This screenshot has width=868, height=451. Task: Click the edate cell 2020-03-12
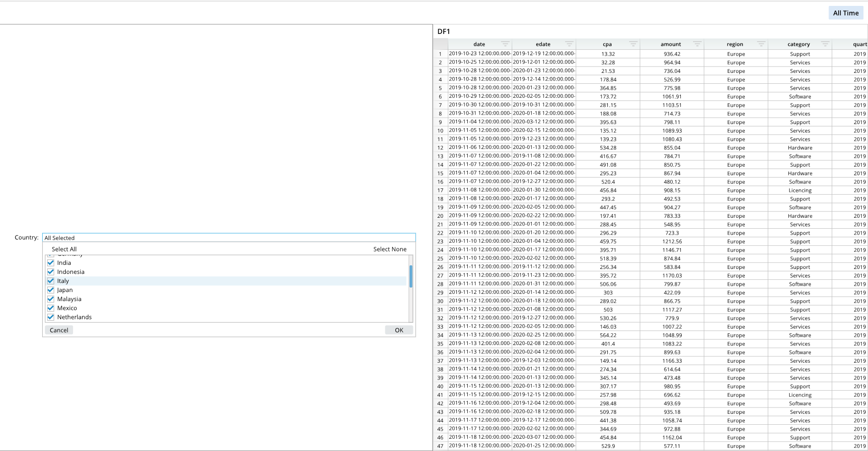[x=544, y=122]
